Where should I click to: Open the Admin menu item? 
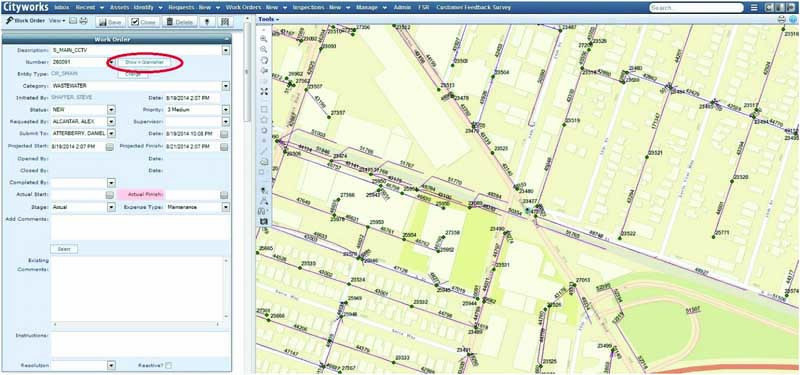403,8
